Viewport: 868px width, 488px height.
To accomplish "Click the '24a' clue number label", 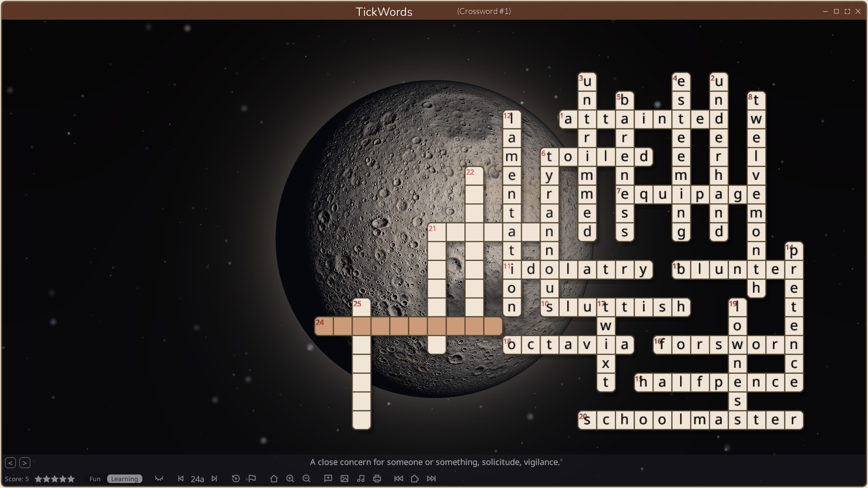I will (198, 479).
